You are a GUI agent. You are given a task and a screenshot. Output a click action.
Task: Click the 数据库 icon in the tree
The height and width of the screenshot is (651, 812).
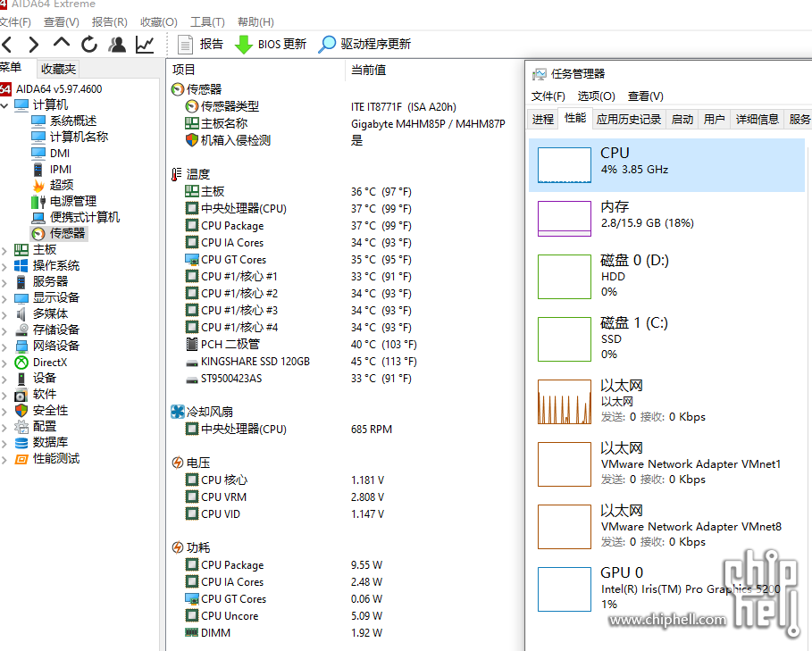[21, 442]
